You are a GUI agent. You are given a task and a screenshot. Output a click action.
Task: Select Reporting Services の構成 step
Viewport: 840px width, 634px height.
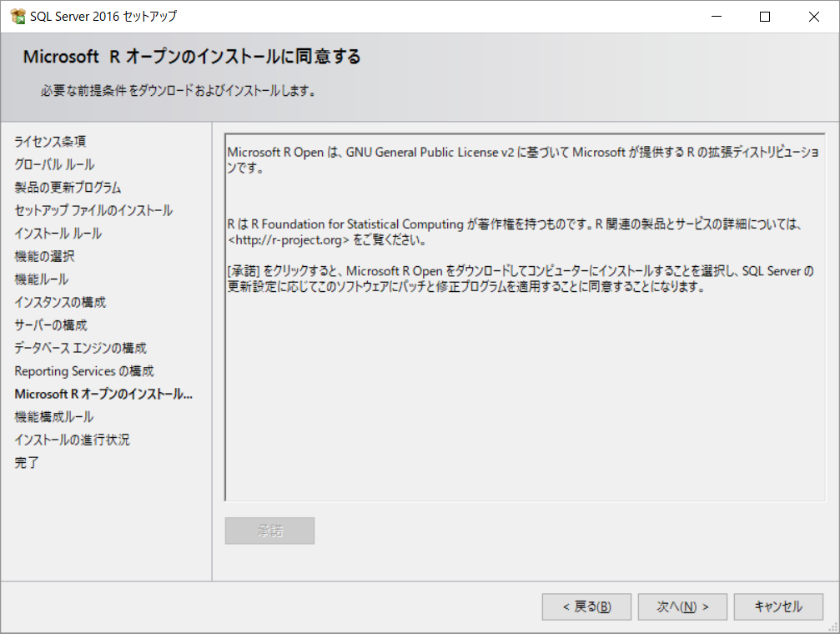(84, 371)
